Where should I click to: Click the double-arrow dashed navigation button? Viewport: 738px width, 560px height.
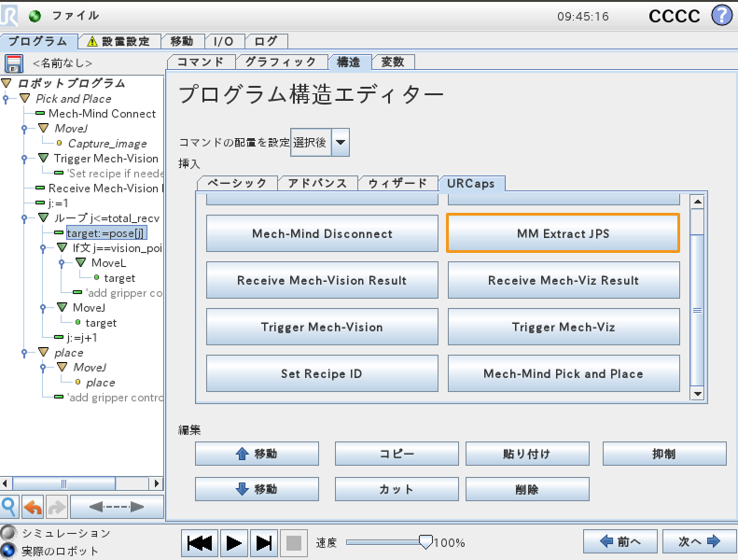117,507
